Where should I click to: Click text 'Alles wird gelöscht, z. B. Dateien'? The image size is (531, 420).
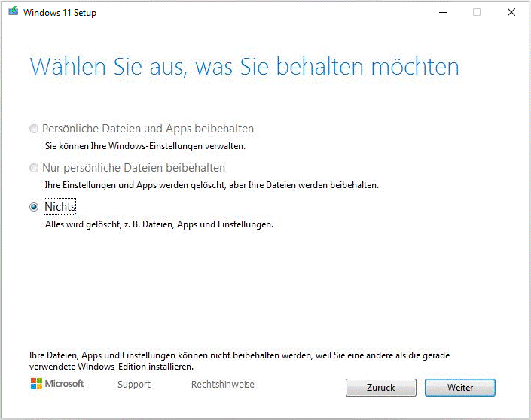click(110, 224)
